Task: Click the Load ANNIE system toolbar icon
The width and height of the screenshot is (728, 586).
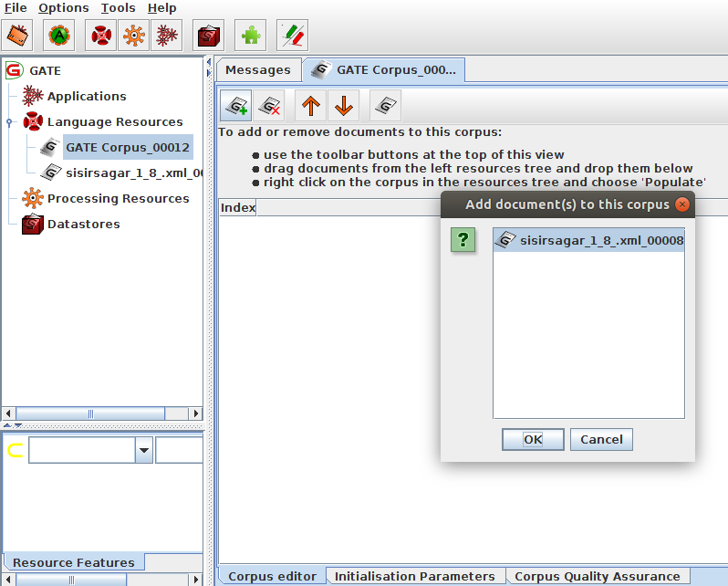Action: [x=59, y=36]
